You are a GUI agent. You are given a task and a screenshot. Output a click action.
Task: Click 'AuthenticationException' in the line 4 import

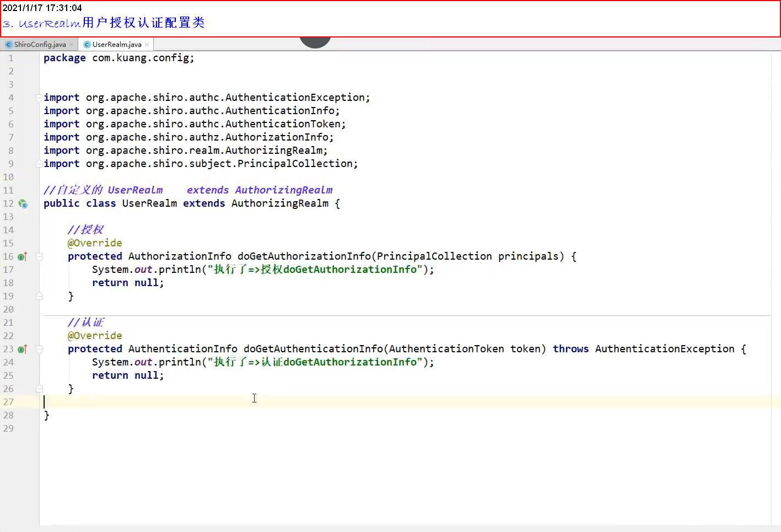[295, 98]
